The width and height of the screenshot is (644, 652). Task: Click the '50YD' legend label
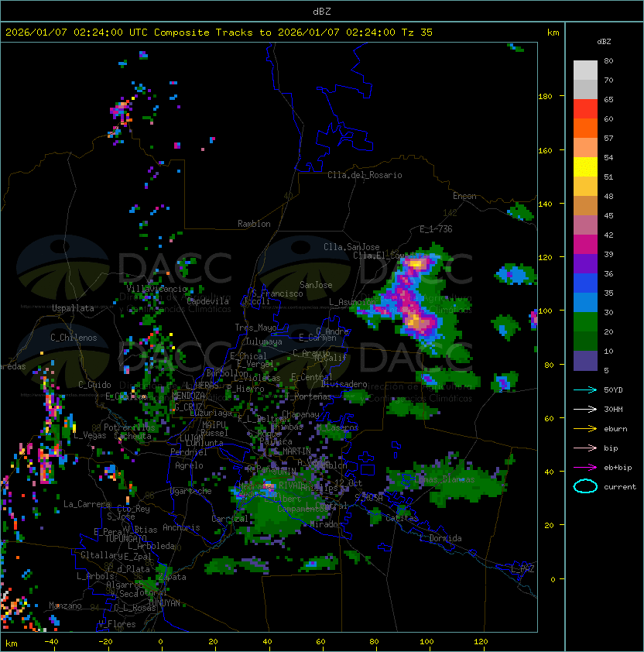point(613,389)
